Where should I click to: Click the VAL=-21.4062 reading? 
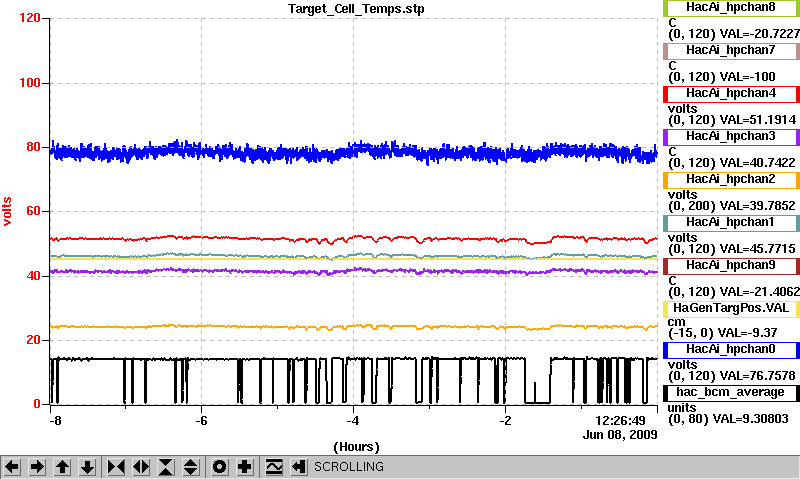click(x=760, y=292)
